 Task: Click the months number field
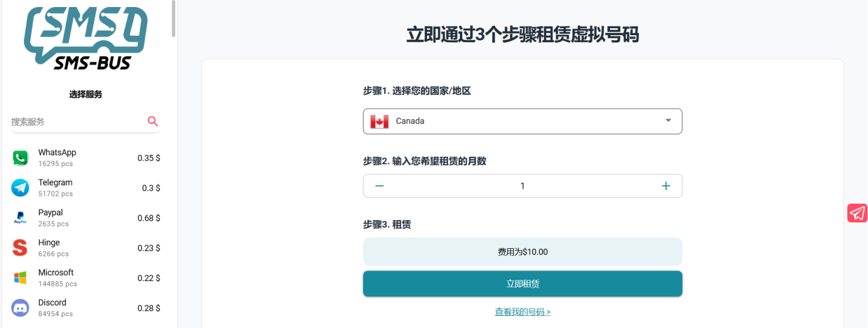pyautogui.click(x=522, y=186)
